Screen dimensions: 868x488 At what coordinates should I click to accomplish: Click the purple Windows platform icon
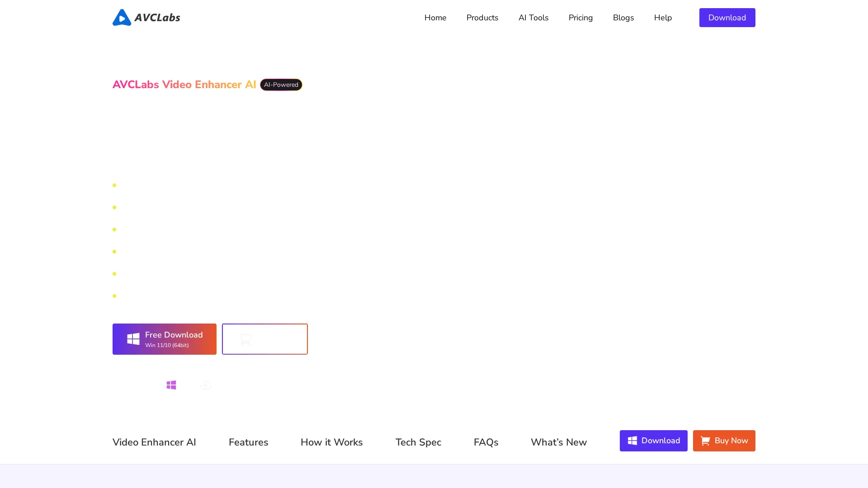[171, 385]
